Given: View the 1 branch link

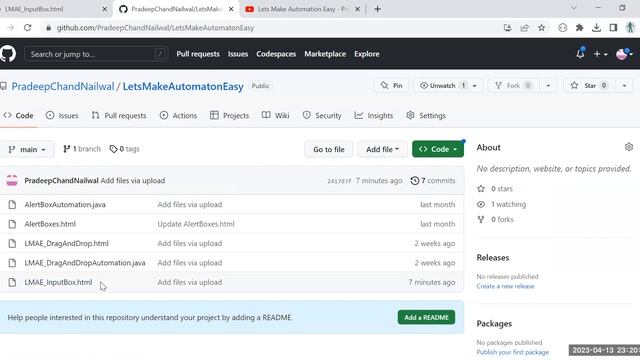Looking at the screenshot, I should (x=82, y=149).
